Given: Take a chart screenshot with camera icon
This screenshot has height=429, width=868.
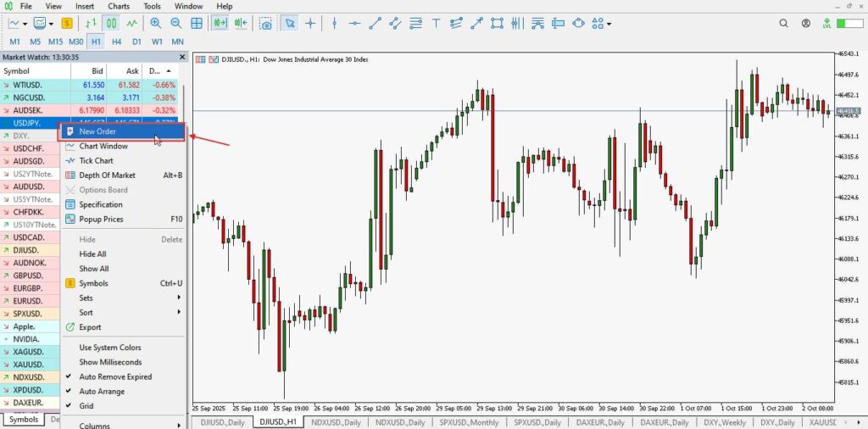Looking at the screenshot, I should click(266, 24).
